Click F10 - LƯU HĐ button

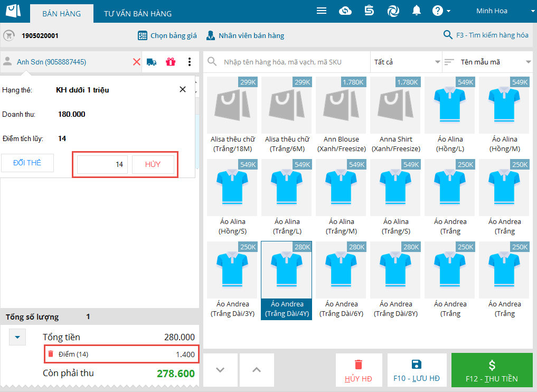pos(417,370)
